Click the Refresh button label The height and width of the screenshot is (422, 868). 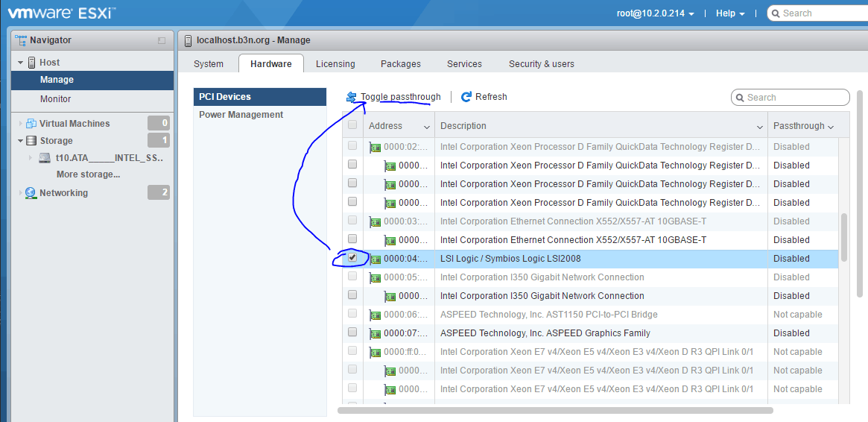[491, 97]
